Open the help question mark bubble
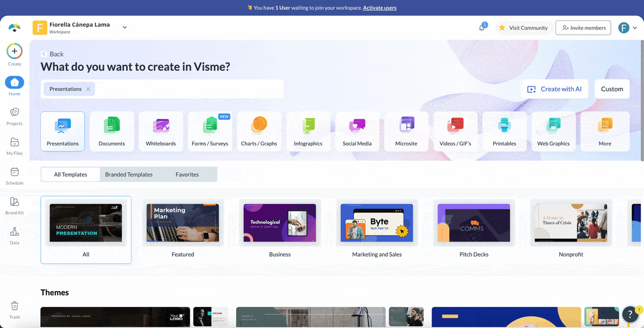Viewport: 644px width, 328px height. click(631, 315)
